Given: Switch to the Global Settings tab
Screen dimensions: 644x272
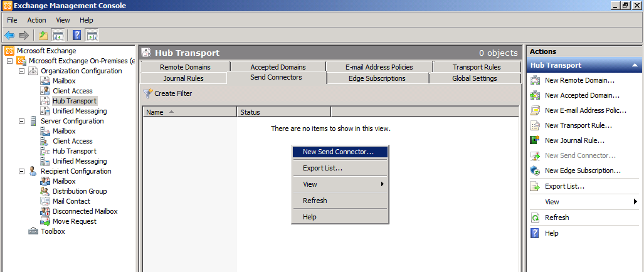Looking at the screenshot, I should (x=474, y=78).
